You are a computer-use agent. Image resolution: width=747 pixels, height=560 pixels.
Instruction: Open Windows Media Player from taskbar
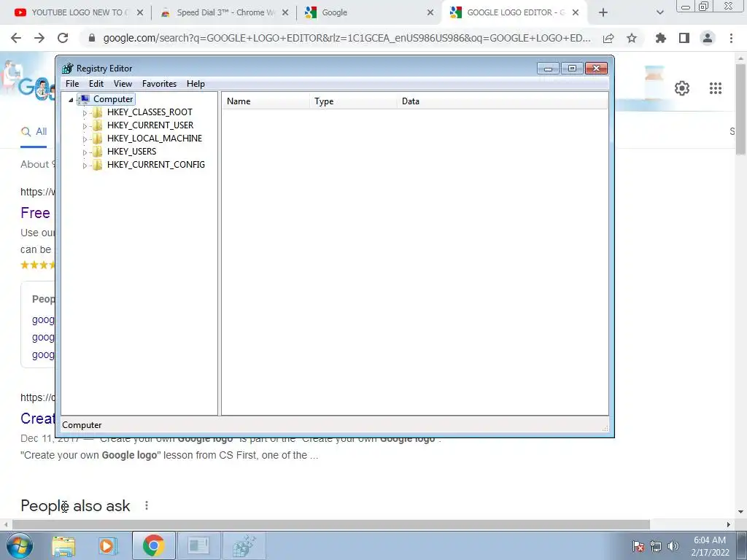coord(108,545)
